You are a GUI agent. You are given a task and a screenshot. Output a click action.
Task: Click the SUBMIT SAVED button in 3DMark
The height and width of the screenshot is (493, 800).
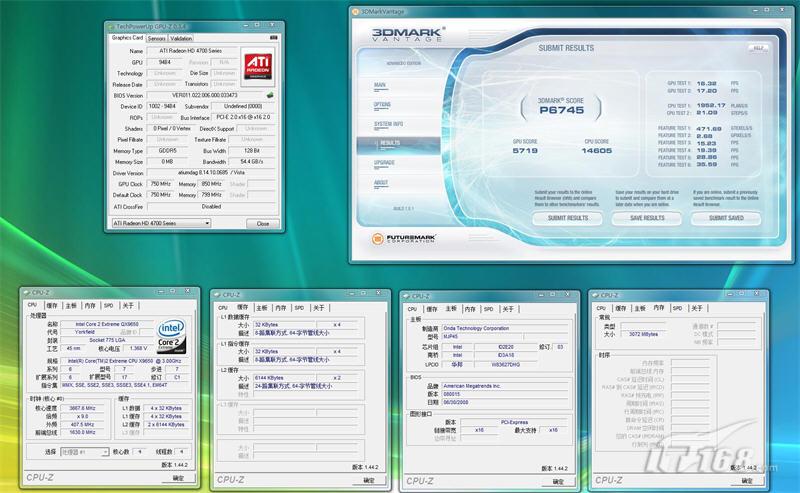[x=726, y=218]
